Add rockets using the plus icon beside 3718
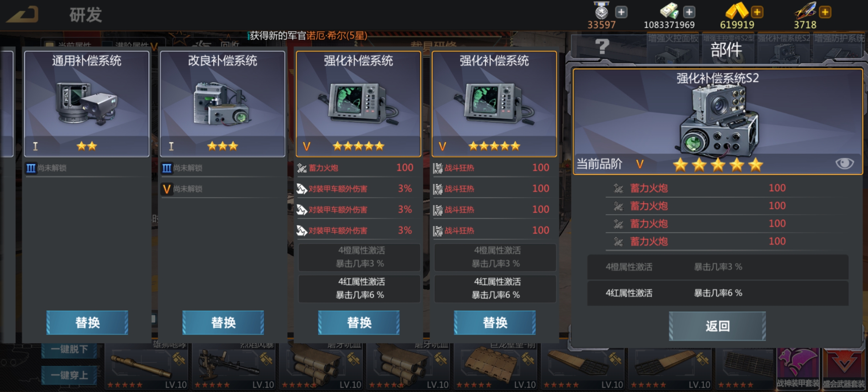The width and height of the screenshot is (868, 392). [825, 12]
